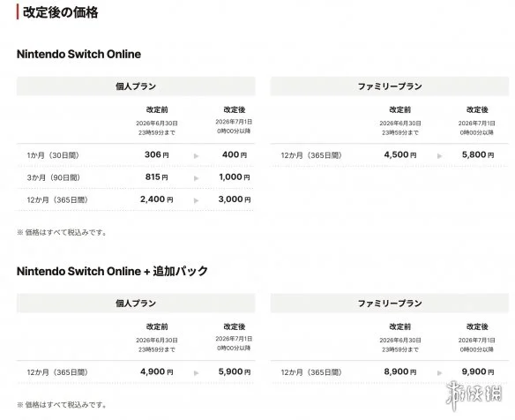Select the first 個人プラン header under Nintendo Switch Online

(136, 86)
